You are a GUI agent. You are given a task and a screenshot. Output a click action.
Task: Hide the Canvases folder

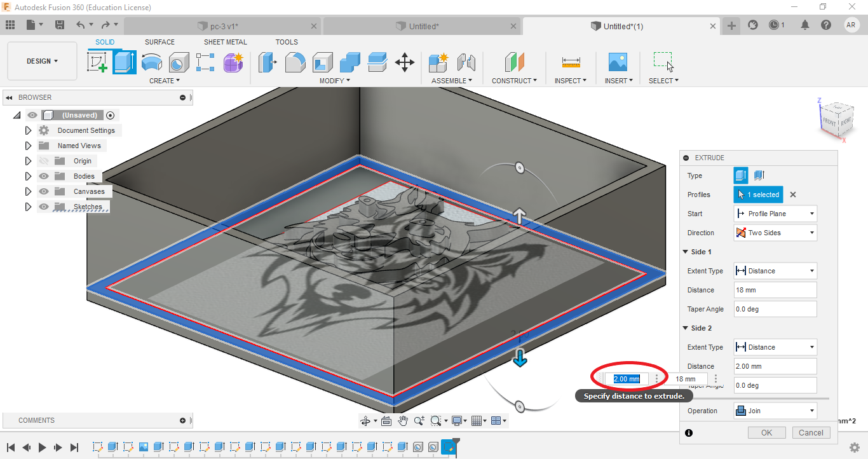pyautogui.click(x=44, y=191)
